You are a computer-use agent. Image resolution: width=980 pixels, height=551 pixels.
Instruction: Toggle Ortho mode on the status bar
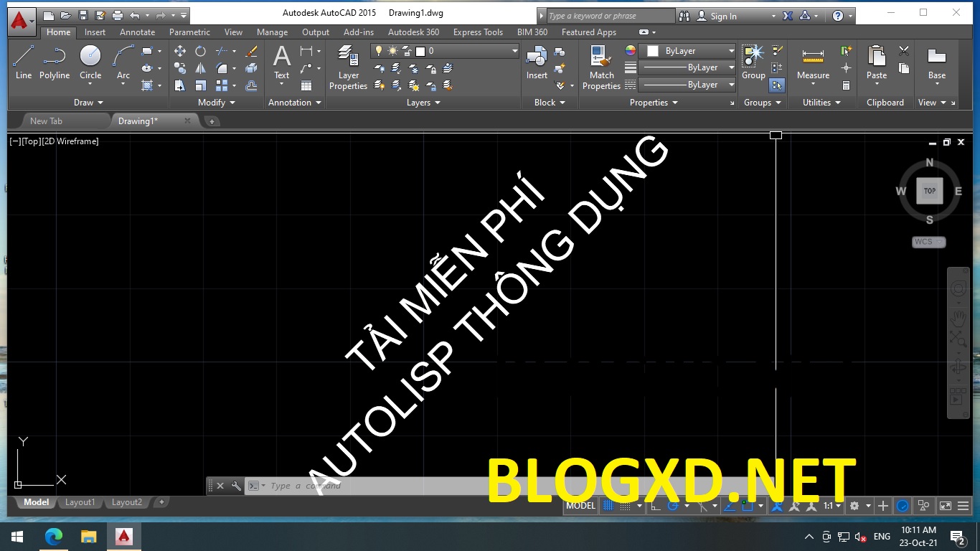(655, 506)
